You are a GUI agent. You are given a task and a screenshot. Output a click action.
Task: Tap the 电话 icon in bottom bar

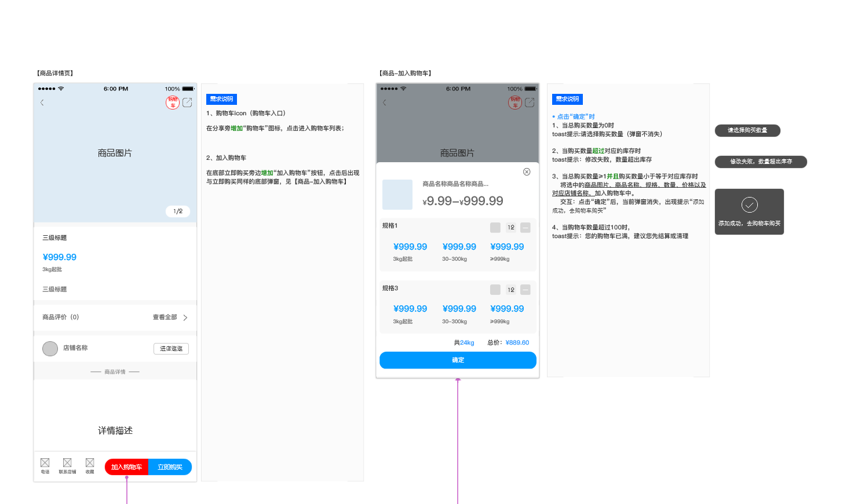pyautogui.click(x=45, y=462)
